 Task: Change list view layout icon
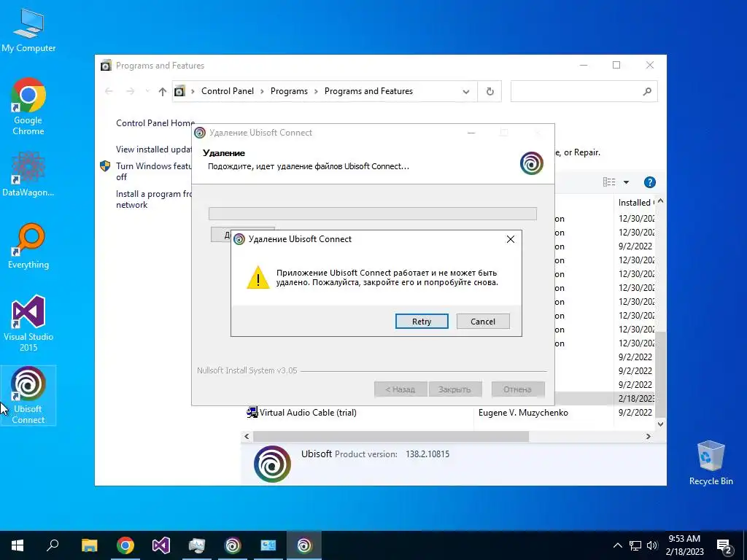(x=609, y=182)
